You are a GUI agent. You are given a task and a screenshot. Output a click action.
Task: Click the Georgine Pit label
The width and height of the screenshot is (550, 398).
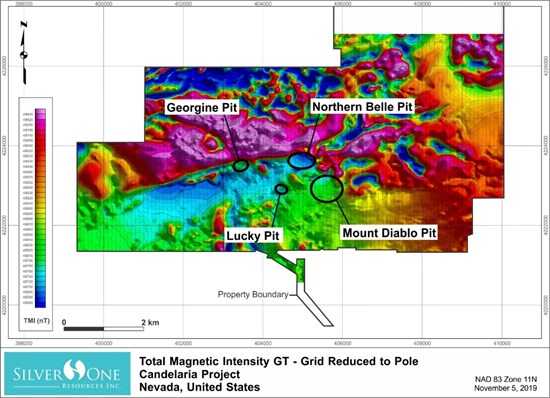click(202, 107)
